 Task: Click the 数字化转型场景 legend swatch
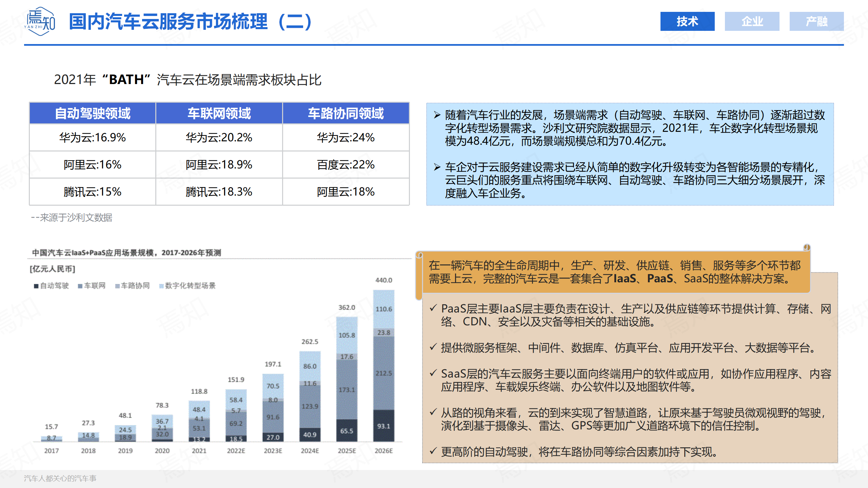161,286
